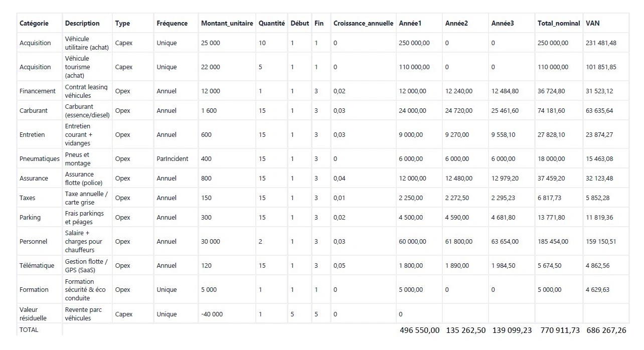
Task: Click the Carburant Année3 value 25 461,60
Action: pos(505,111)
